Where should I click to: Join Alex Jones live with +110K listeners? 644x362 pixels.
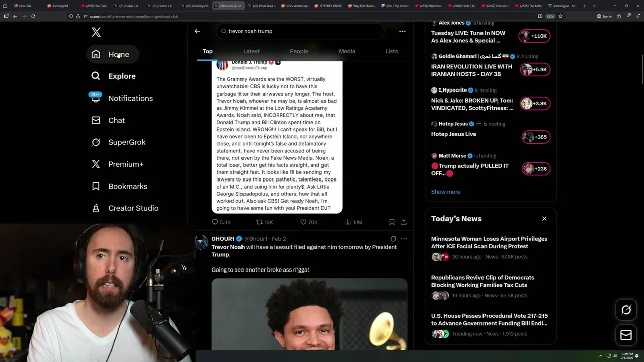[x=534, y=36]
